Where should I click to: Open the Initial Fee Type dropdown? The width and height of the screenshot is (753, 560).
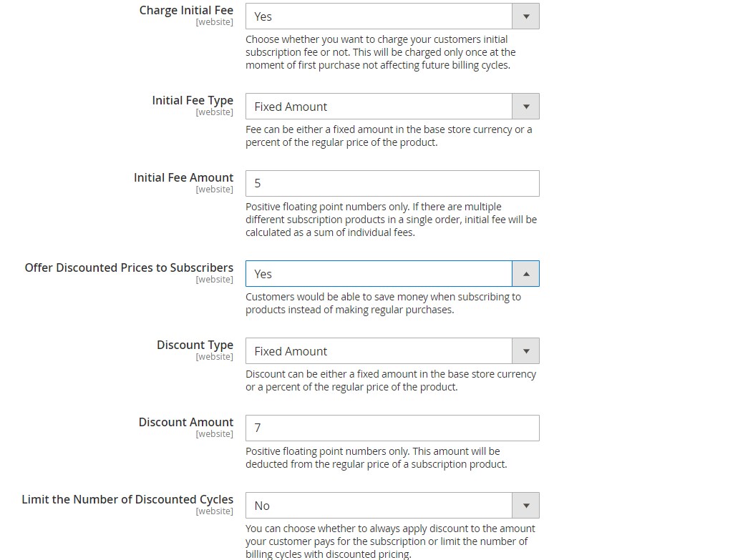pos(392,106)
